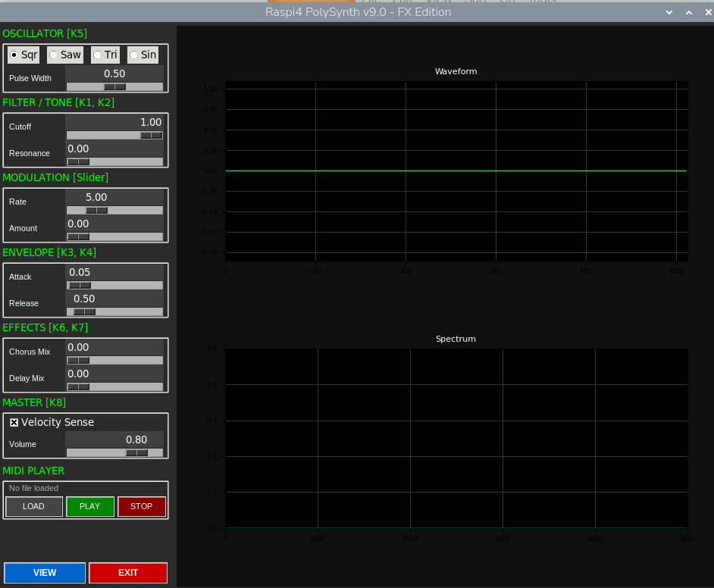Select the Sqr oscillator waveform
This screenshot has height=588, width=714.
(23, 55)
